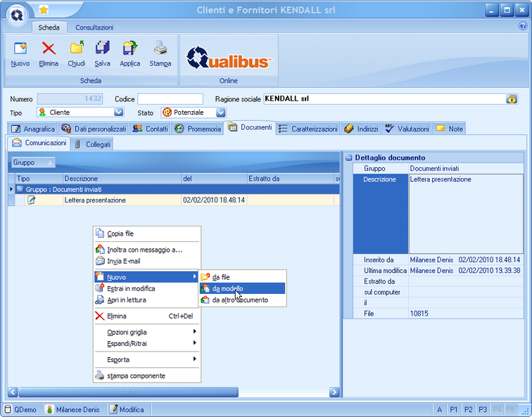Image resolution: width=532 pixels, height=417 pixels.
Task: Choose 'Copia file' from context menu
Action: point(120,233)
